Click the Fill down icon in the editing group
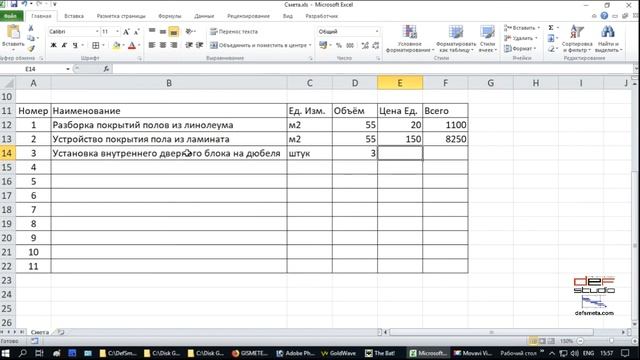 point(551,38)
